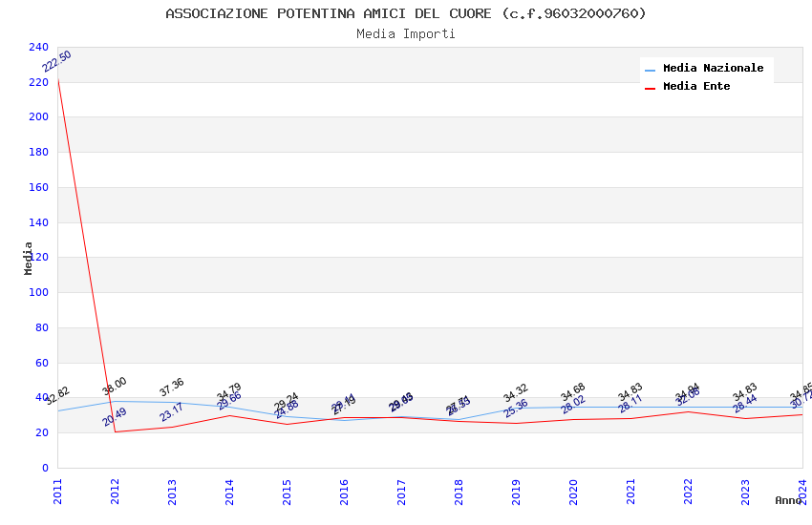Click the 37.36 data label
The height and width of the screenshot is (525, 812).
click(x=172, y=387)
